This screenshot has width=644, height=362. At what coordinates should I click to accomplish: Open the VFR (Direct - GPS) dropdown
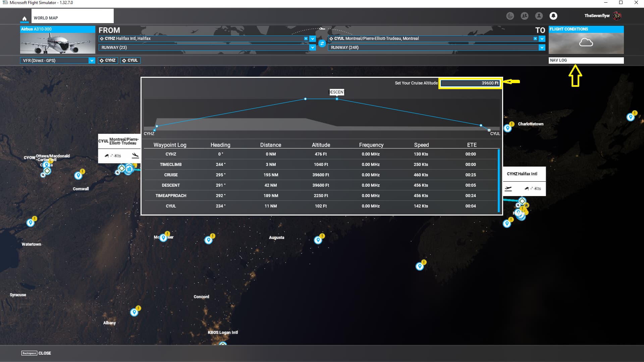(91, 61)
